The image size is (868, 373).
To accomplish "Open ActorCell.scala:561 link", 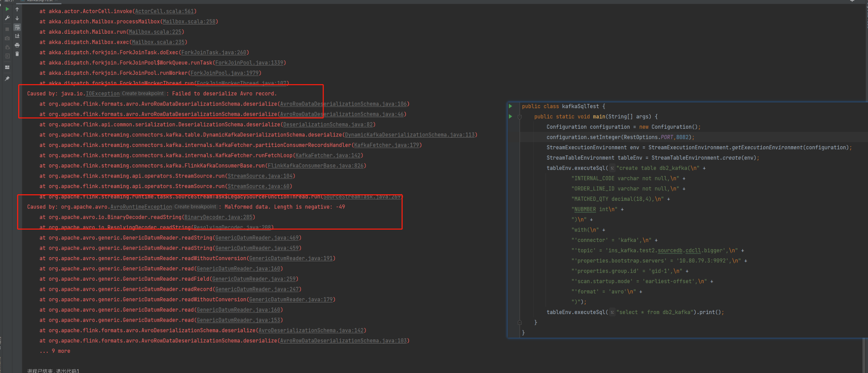I will pyautogui.click(x=164, y=11).
